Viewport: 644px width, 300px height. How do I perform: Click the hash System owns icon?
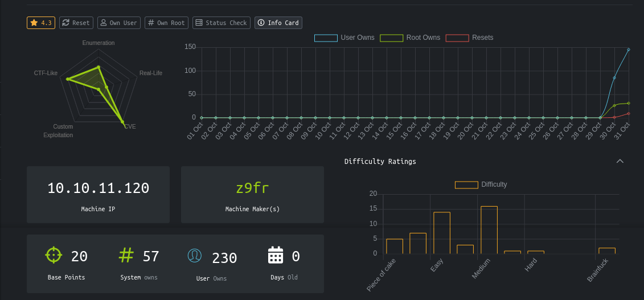coord(126,255)
